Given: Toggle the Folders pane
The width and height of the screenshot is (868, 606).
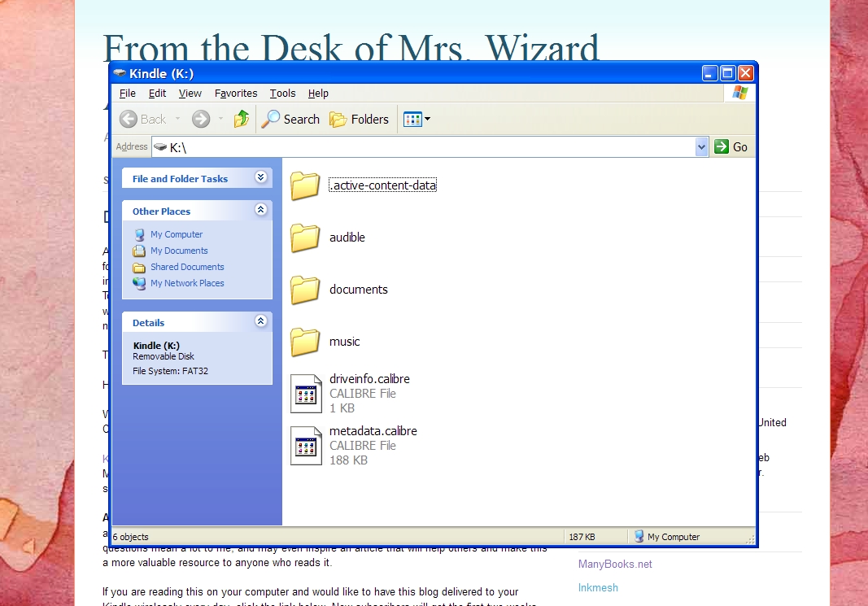Looking at the screenshot, I should coord(360,119).
